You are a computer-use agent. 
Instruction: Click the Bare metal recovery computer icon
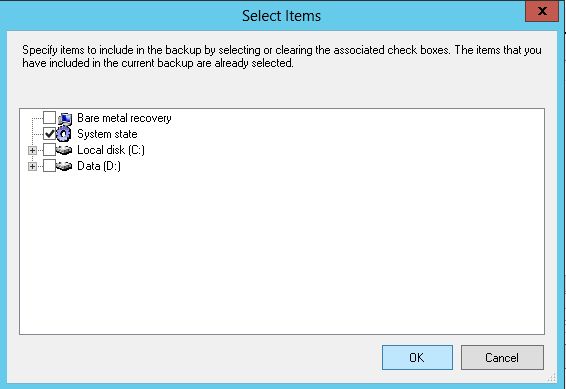coord(65,118)
